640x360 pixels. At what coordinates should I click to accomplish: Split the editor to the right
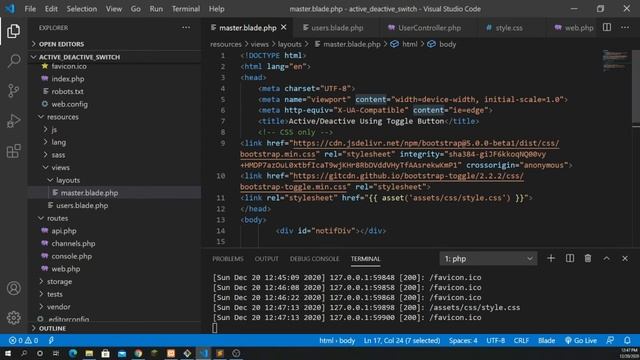[x=607, y=28]
